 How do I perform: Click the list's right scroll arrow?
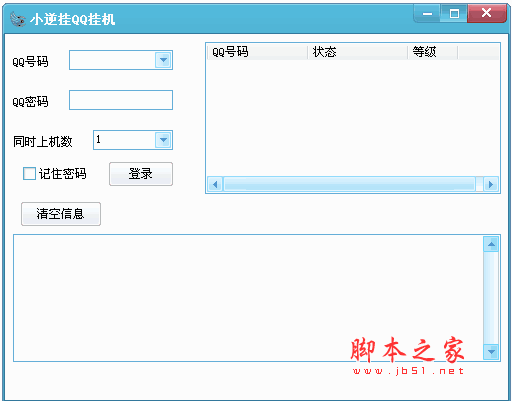[x=491, y=184]
